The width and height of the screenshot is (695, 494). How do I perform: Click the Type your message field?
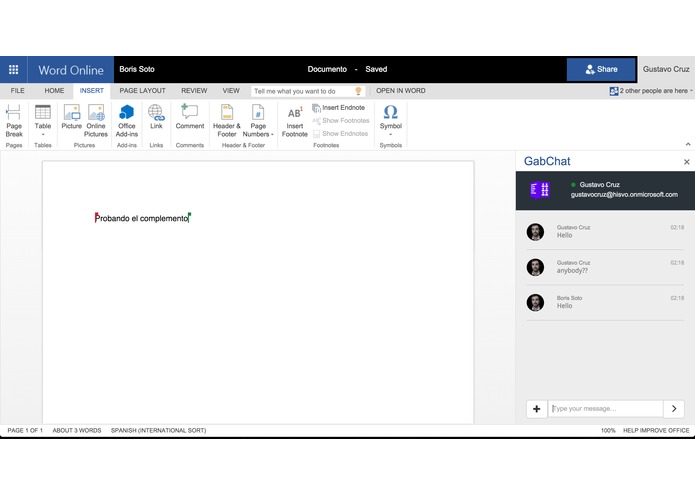pos(605,409)
